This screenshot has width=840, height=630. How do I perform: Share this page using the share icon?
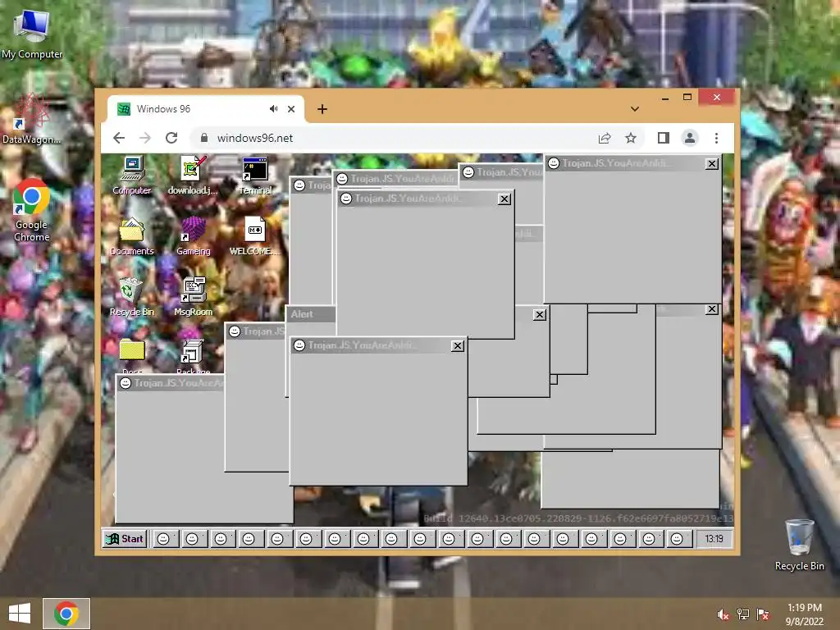[x=605, y=138]
